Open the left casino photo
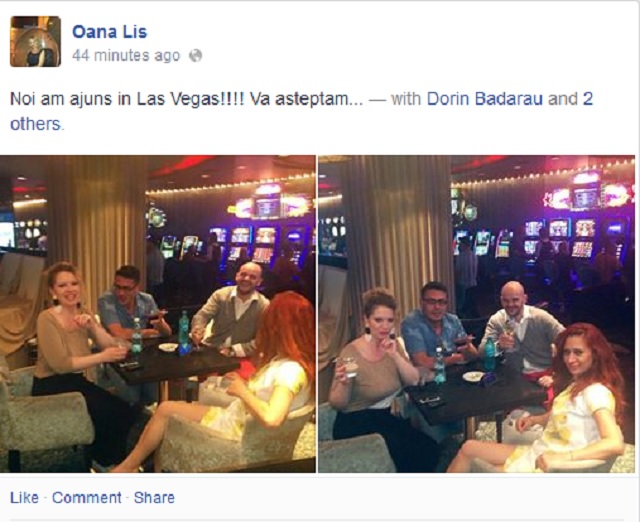 [158, 314]
